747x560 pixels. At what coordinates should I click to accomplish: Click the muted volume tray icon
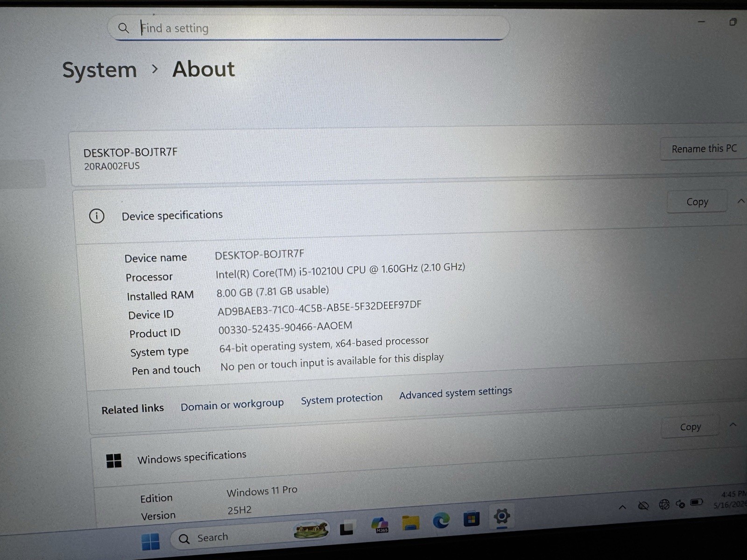[680, 504]
